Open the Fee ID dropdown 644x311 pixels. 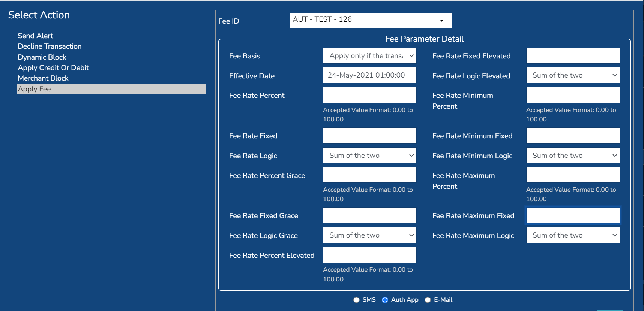coord(371,21)
